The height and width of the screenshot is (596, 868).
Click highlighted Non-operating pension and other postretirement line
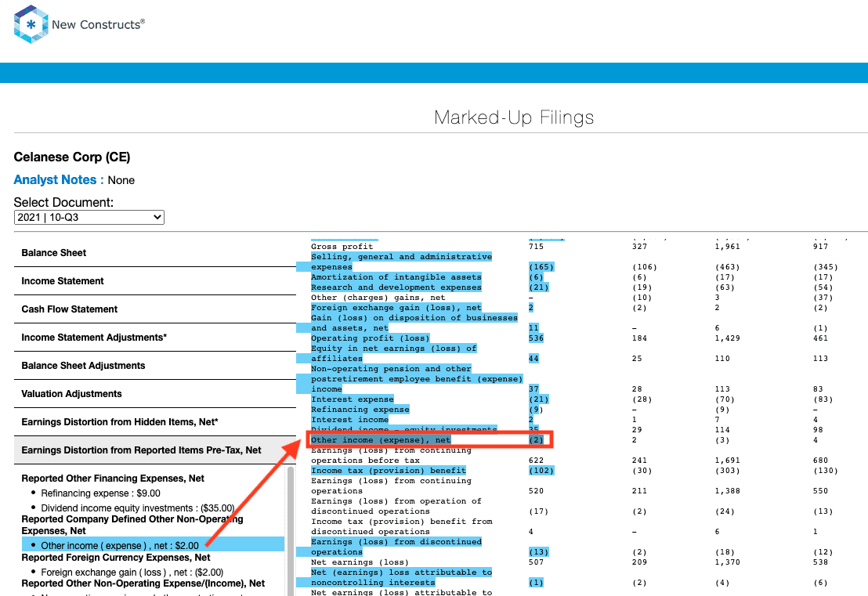[x=417, y=379]
